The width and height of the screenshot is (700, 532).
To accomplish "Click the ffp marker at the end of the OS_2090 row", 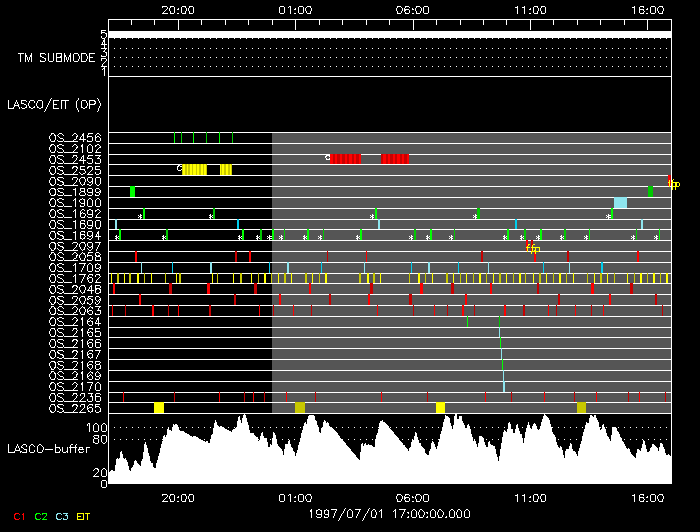I will (674, 184).
